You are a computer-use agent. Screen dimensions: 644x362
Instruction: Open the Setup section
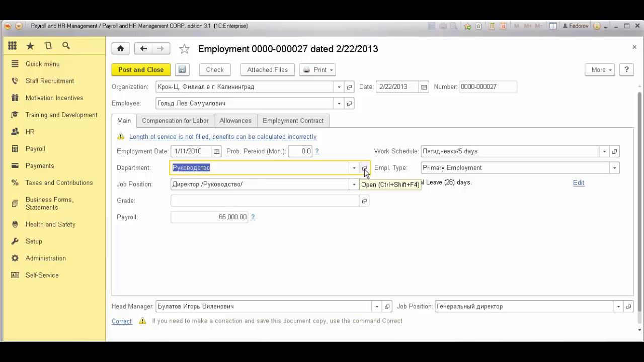pyautogui.click(x=34, y=241)
